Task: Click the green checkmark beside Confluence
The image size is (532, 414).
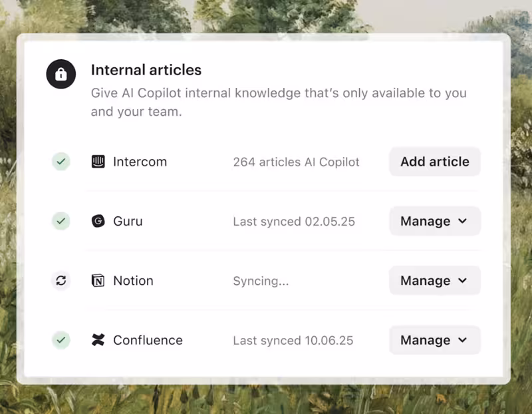Action: (x=61, y=340)
